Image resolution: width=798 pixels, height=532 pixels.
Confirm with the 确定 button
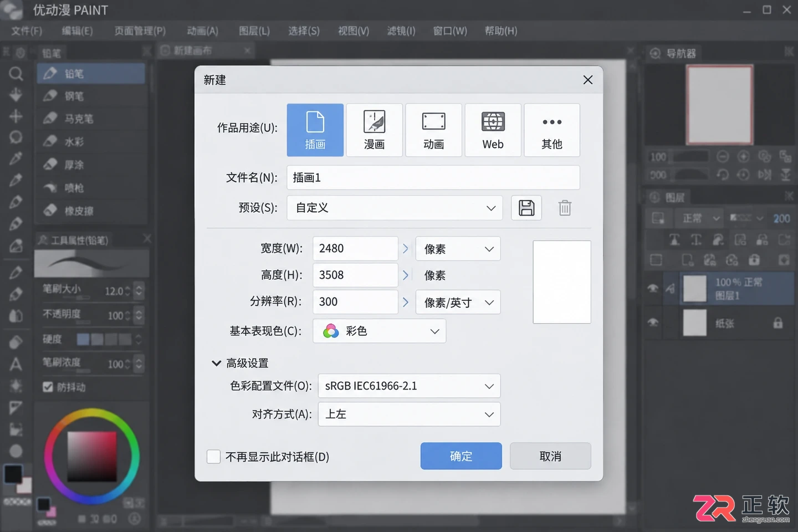point(461,456)
